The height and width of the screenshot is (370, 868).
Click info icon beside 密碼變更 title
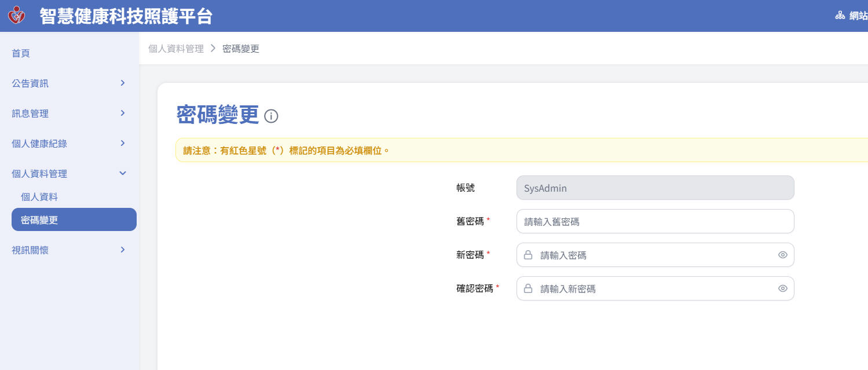click(x=271, y=116)
